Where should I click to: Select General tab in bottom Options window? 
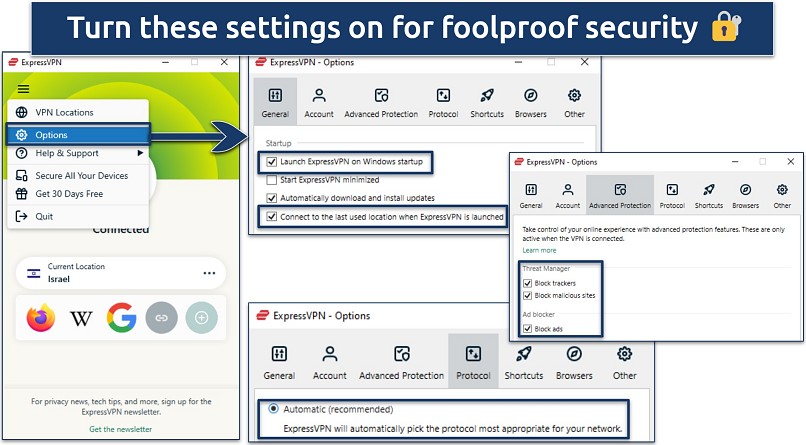279,363
